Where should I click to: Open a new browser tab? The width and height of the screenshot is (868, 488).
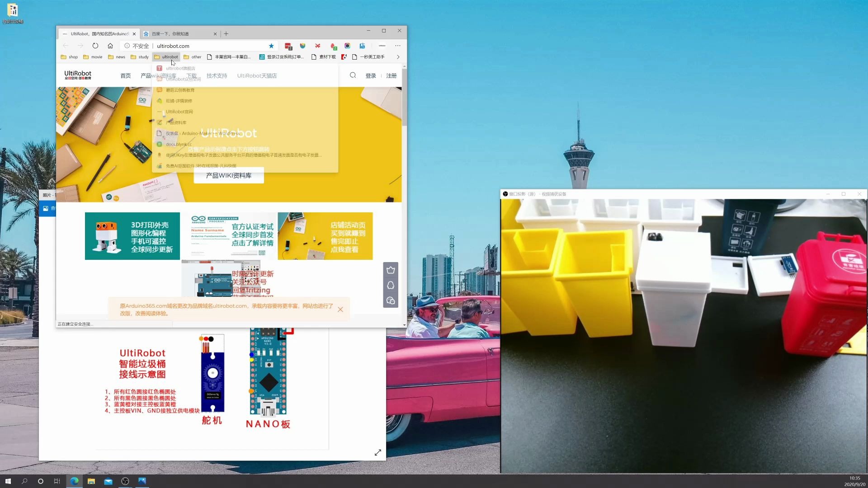[226, 34]
